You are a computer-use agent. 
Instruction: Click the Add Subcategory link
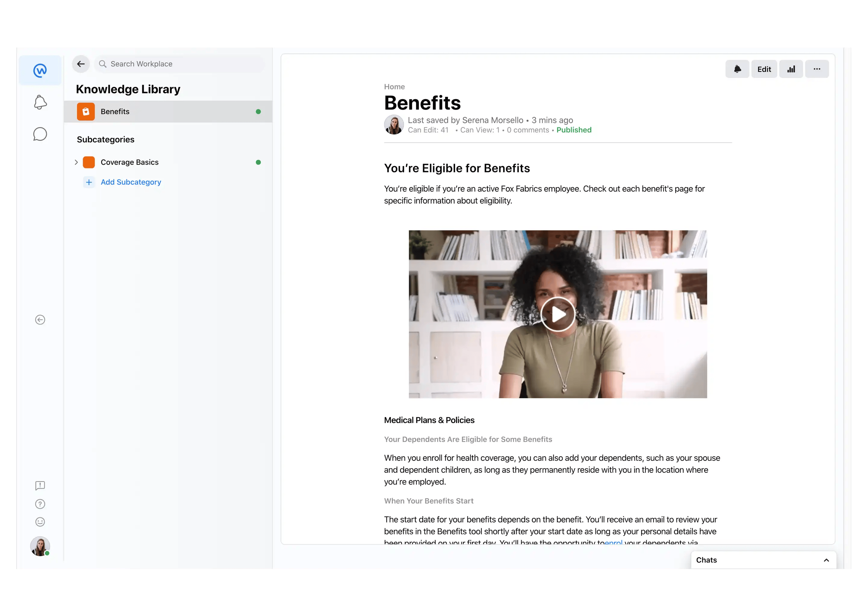(131, 182)
